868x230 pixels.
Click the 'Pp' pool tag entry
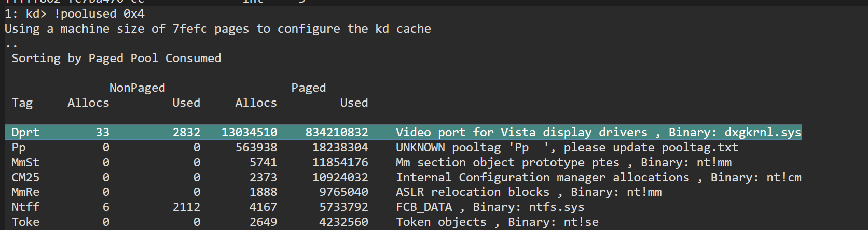click(19, 147)
